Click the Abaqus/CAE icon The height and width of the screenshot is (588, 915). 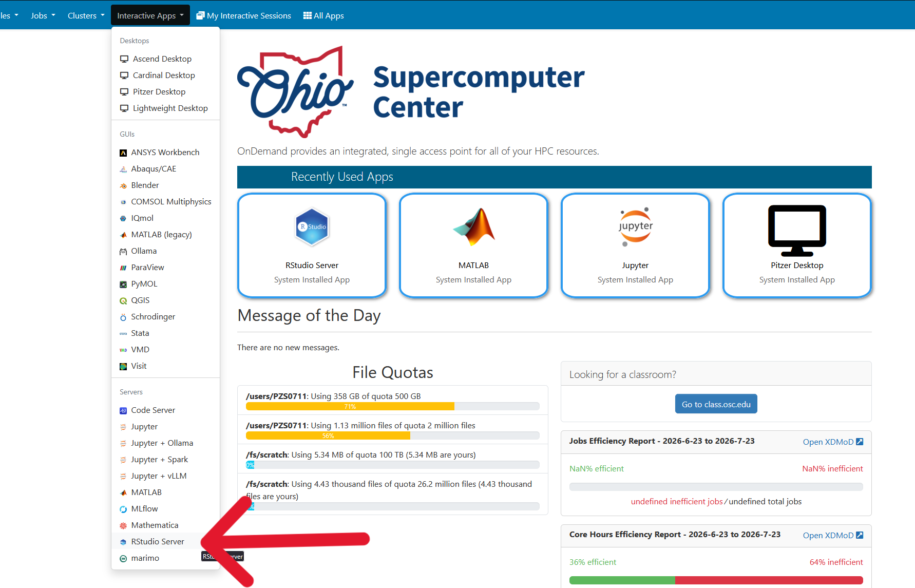[123, 169]
